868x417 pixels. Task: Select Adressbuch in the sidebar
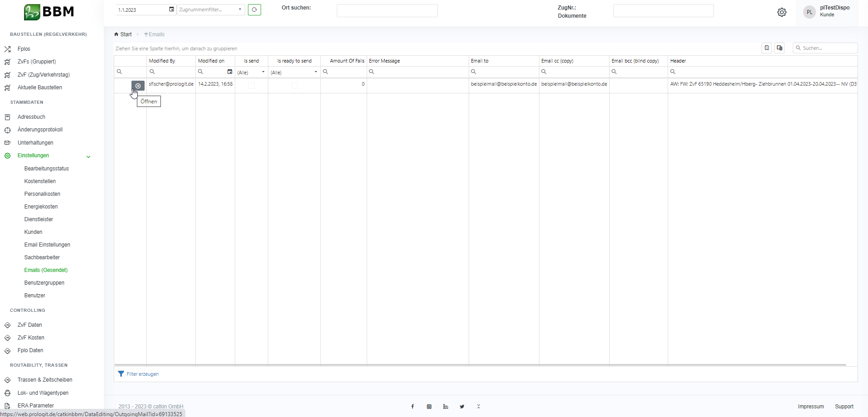31,117
